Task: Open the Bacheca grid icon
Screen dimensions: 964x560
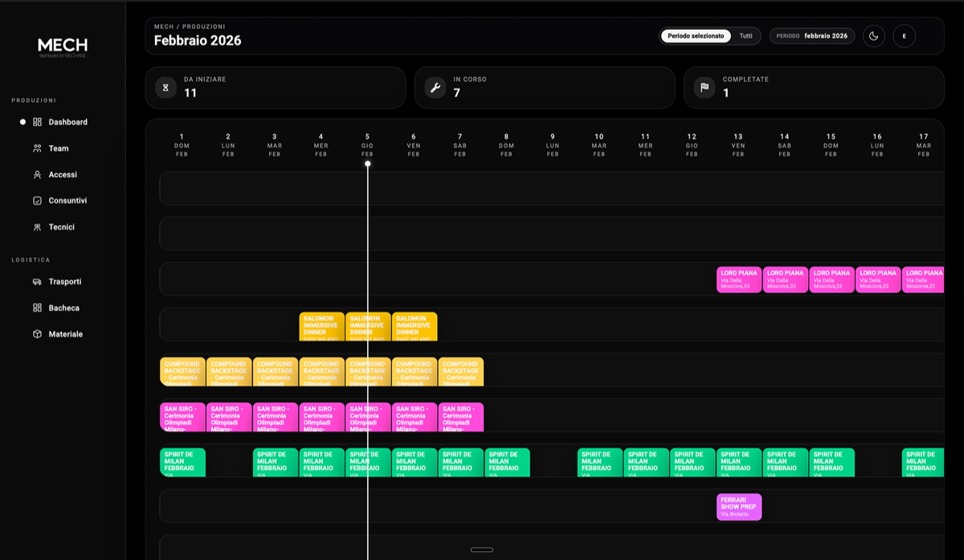Action: pos(37,308)
